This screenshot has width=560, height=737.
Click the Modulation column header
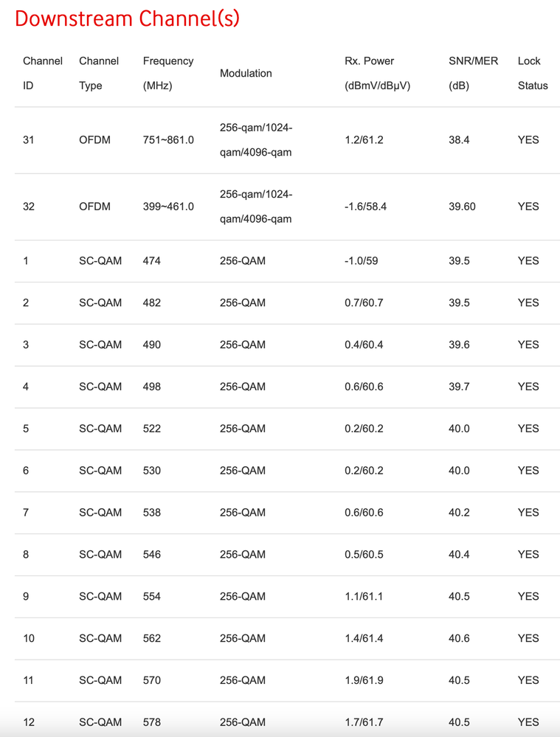tap(246, 73)
